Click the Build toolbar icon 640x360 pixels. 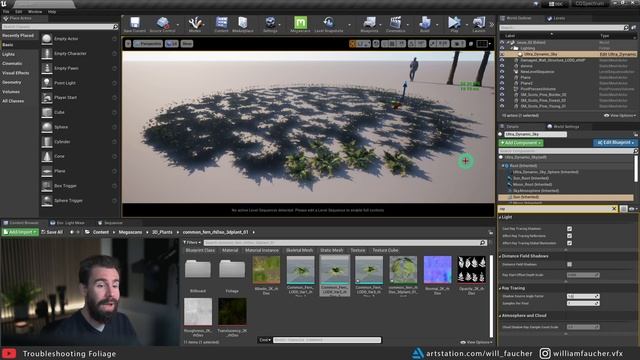click(425, 22)
